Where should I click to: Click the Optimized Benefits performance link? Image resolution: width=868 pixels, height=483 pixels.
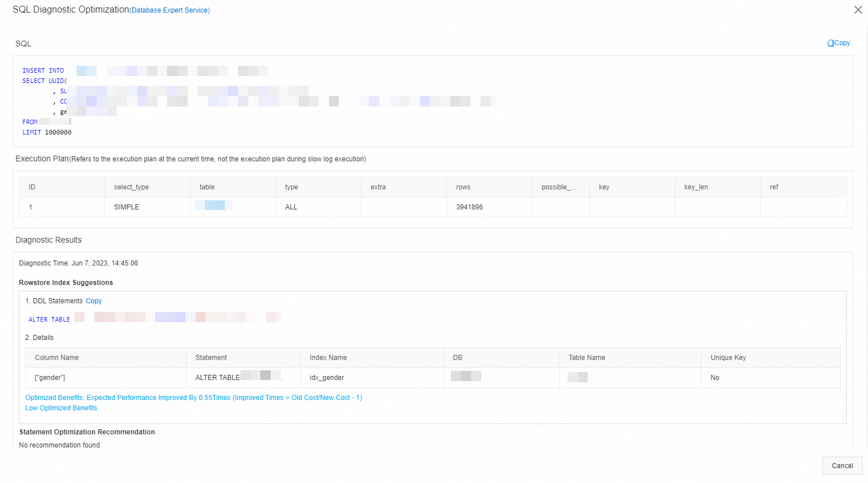(193, 398)
